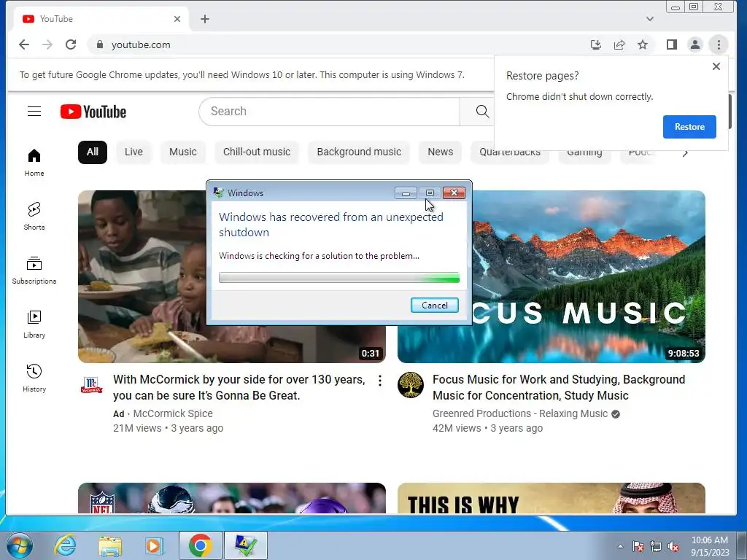This screenshot has height=560, width=747.
Task: Click the share page icon
Action: [x=619, y=44]
